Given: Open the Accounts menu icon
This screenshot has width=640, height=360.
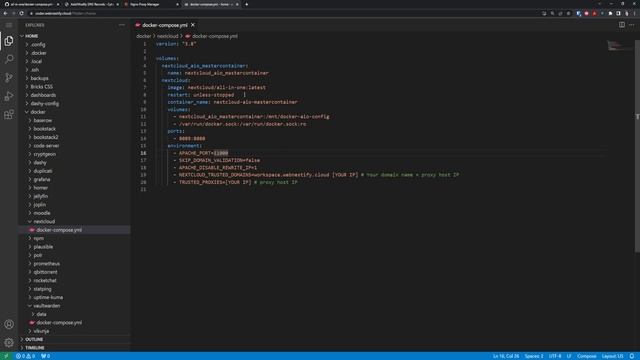Looking at the screenshot, I should click(9, 324).
